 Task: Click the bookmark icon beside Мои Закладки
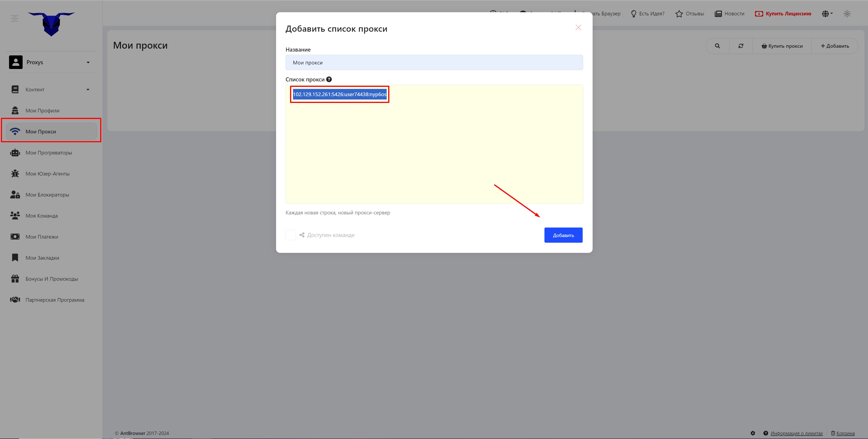click(15, 258)
